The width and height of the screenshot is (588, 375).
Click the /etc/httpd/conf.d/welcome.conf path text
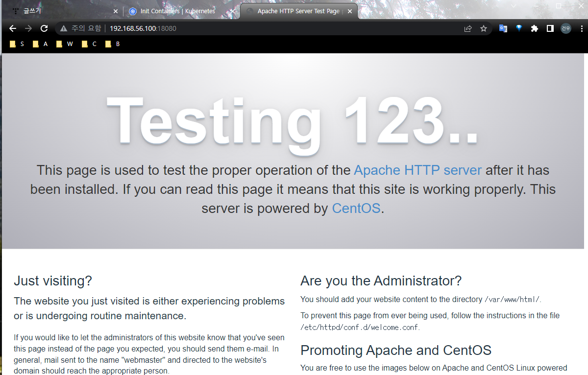(x=360, y=328)
